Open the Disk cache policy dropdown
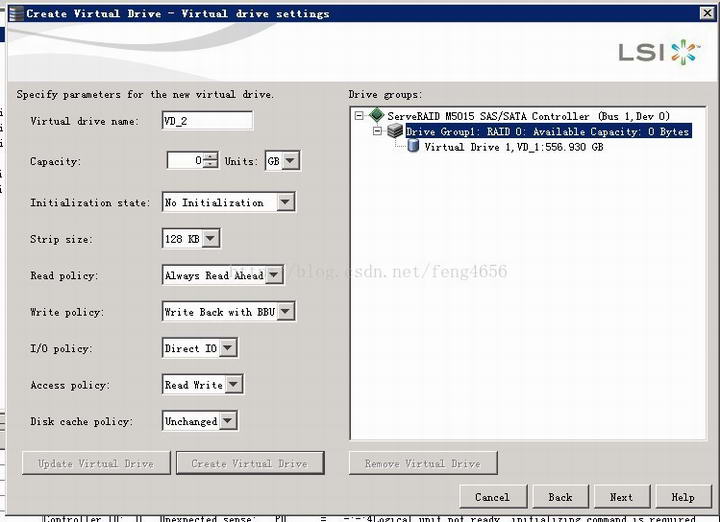720x522 pixels. [228, 421]
